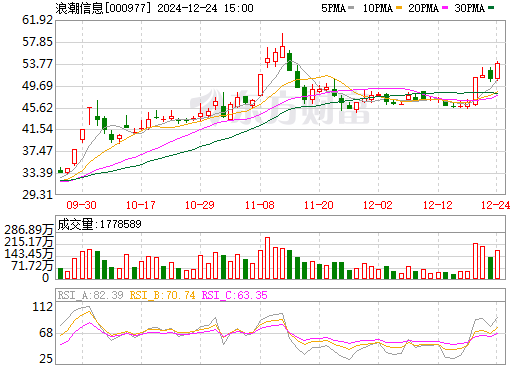Click the 71.72万 volume axis label
The width and height of the screenshot is (520, 365).
tap(32, 266)
